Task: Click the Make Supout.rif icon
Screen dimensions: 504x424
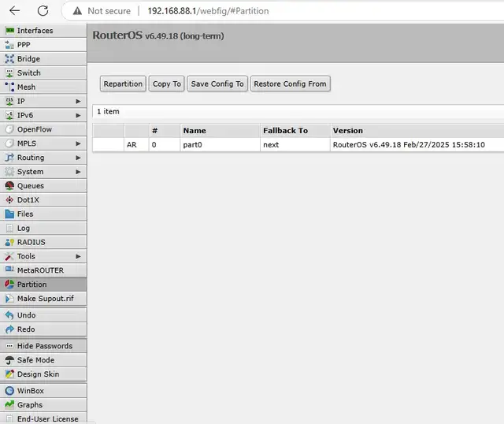Action: click(x=9, y=299)
